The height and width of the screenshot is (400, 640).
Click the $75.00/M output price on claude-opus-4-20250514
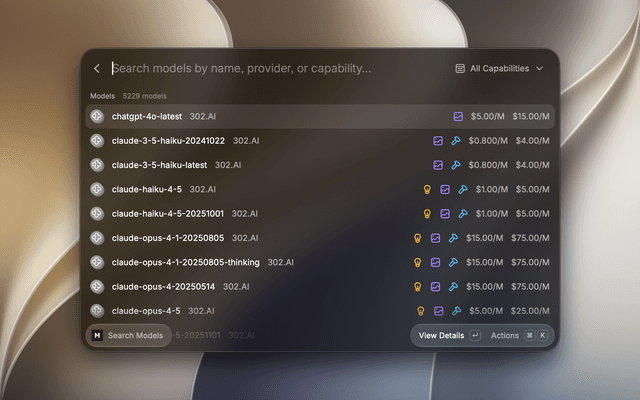click(x=530, y=287)
